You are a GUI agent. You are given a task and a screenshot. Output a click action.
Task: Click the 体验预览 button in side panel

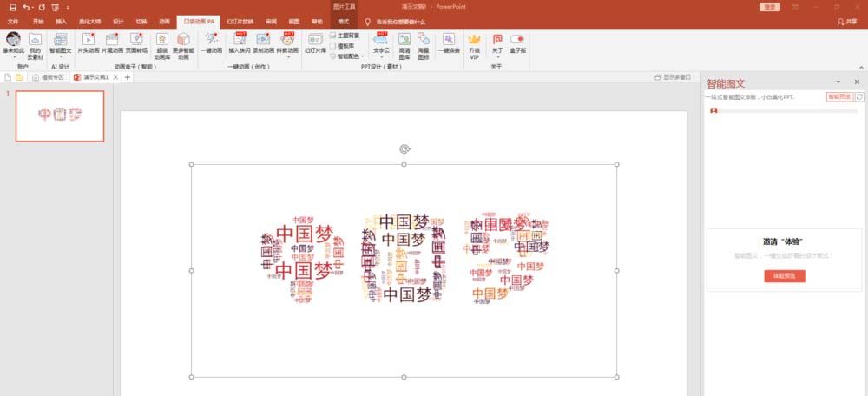(785, 275)
